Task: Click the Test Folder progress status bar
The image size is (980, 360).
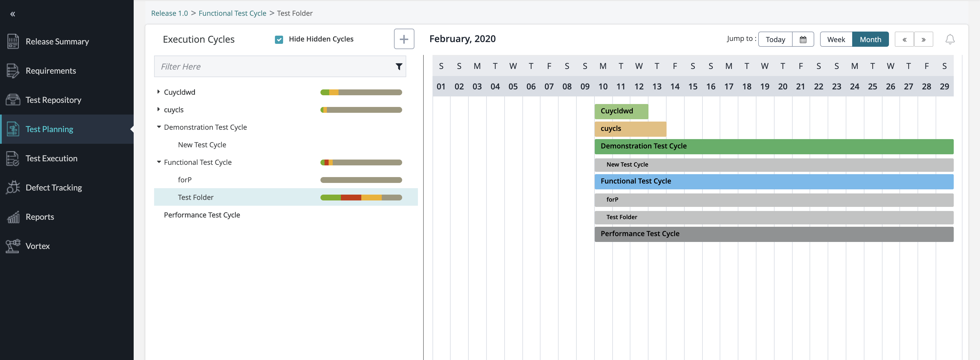Action: pos(361,197)
